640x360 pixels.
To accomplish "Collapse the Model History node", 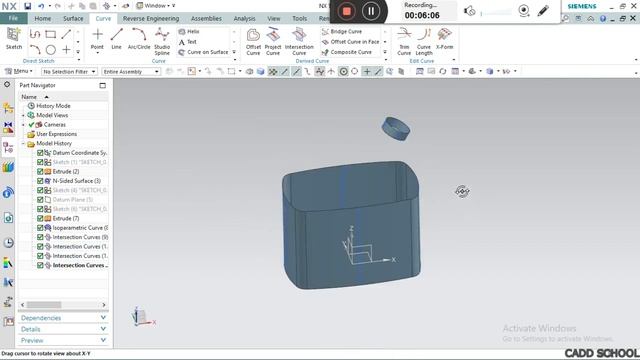I will 23,143.
